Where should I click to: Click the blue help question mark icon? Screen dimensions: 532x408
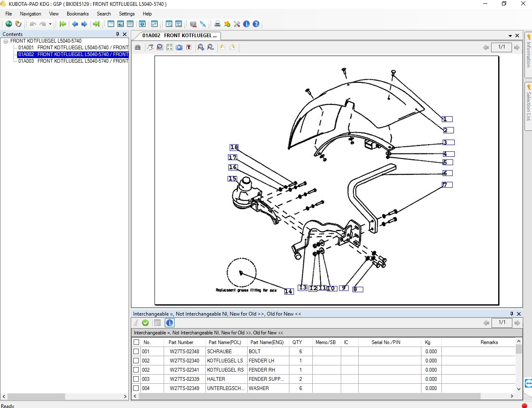[256, 24]
